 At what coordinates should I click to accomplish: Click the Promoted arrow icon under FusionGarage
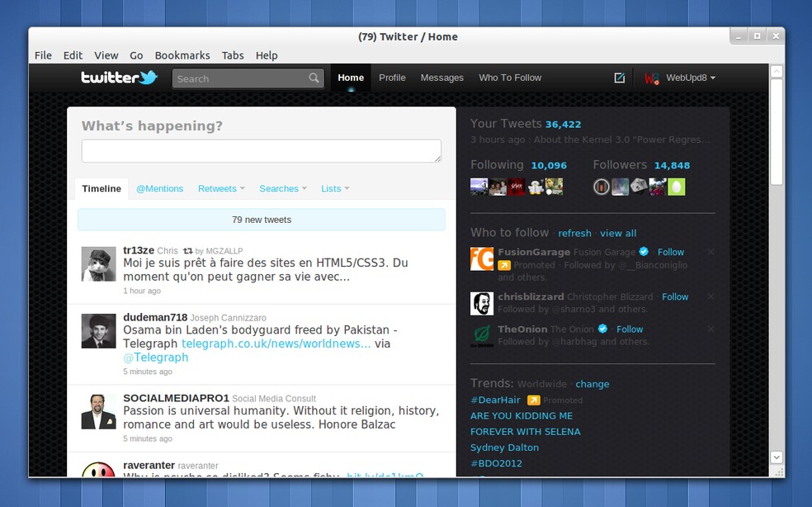504,265
